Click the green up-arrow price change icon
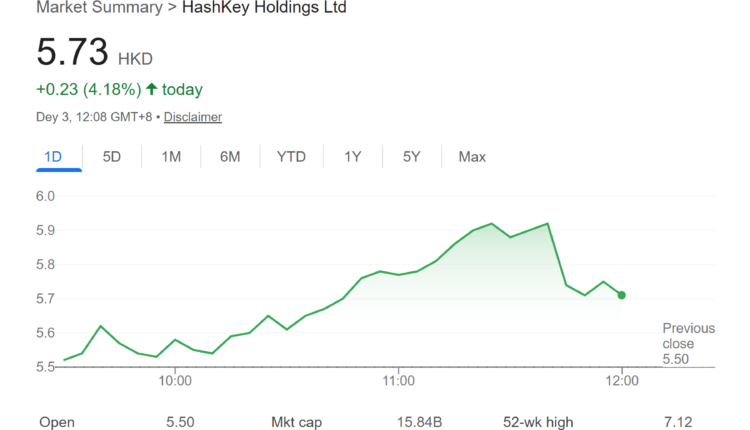 pos(152,90)
